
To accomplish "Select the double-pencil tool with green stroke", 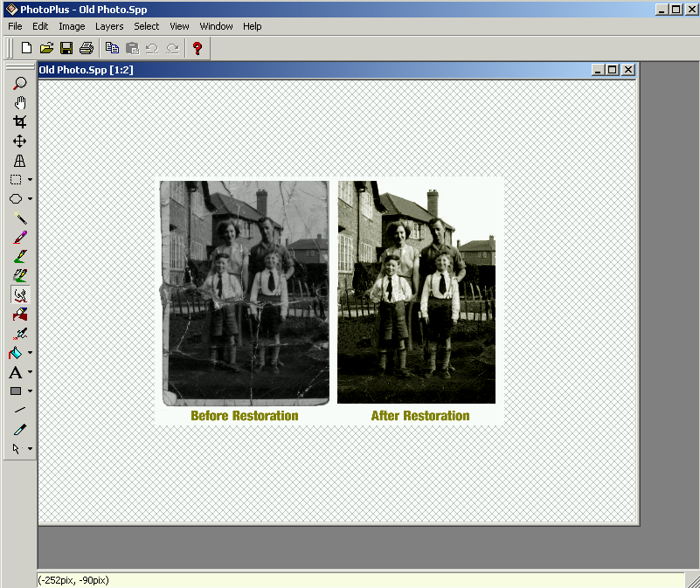I will [x=19, y=275].
